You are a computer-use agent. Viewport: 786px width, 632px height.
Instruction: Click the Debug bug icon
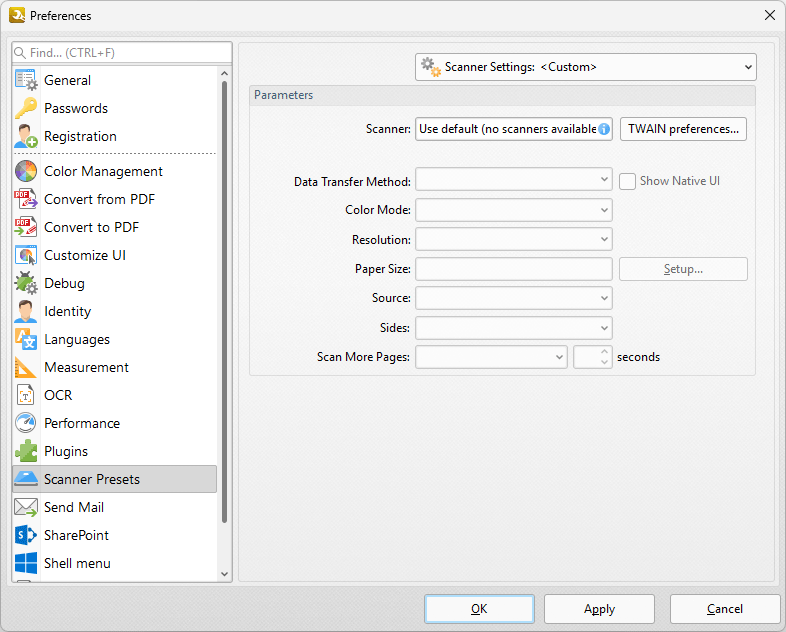pos(26,284)
